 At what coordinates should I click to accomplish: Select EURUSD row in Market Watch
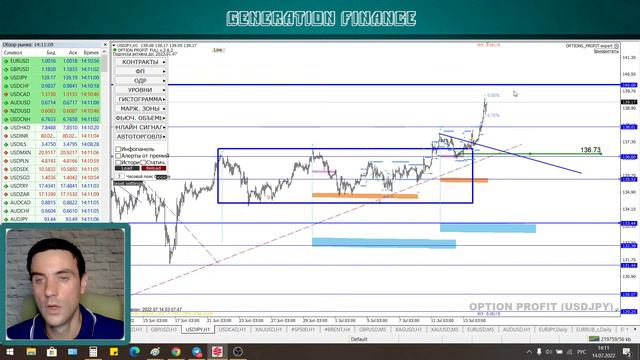[x=51, y=61]
